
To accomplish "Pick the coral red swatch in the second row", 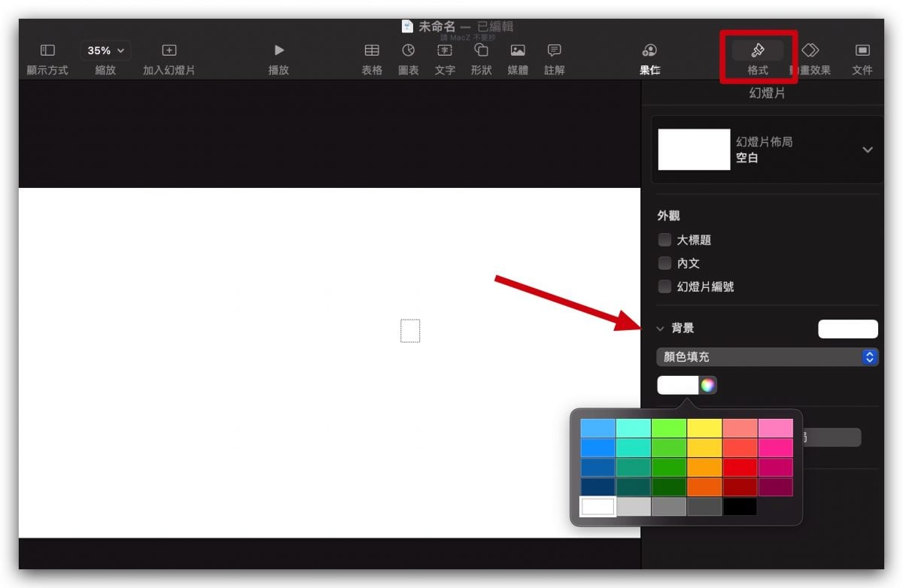I will click(x=740, y=447).
